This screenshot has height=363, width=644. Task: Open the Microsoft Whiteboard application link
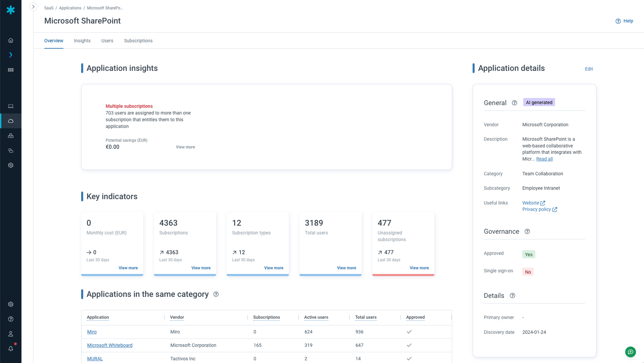[110, 345]
